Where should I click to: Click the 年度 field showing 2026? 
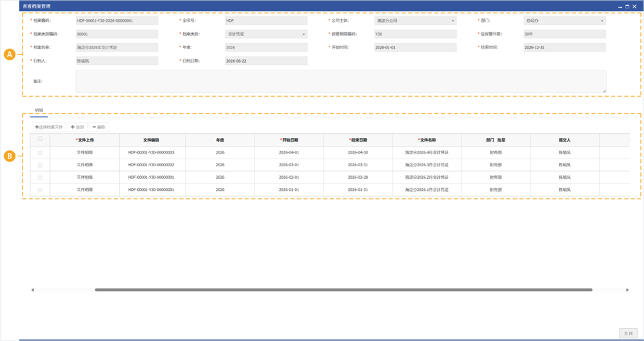[x=266, y=48]
